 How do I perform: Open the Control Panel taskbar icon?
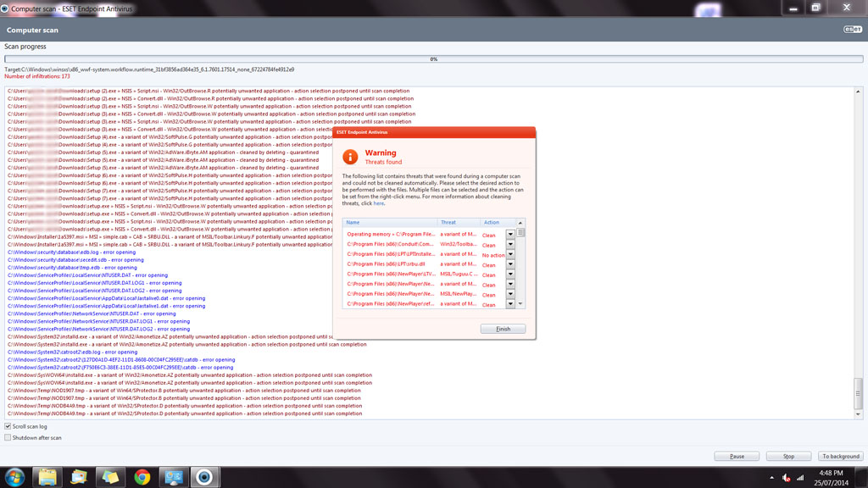[173, 477]
